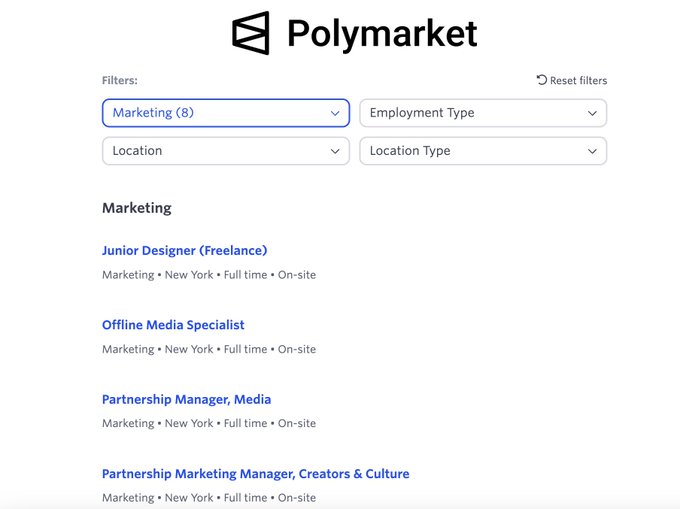Open the Junior Designer (Freelance) job
Viewport: 680px width, 509px height.
point(184,251)
